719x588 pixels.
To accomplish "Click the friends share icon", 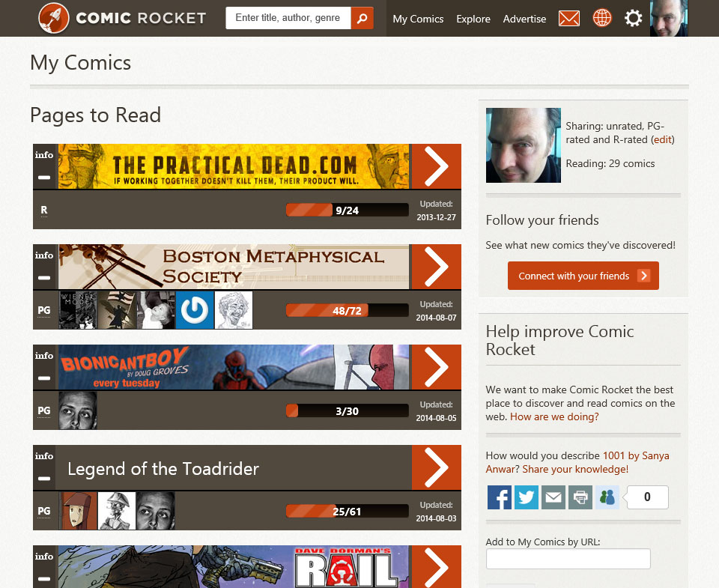I will coord(607,497).
